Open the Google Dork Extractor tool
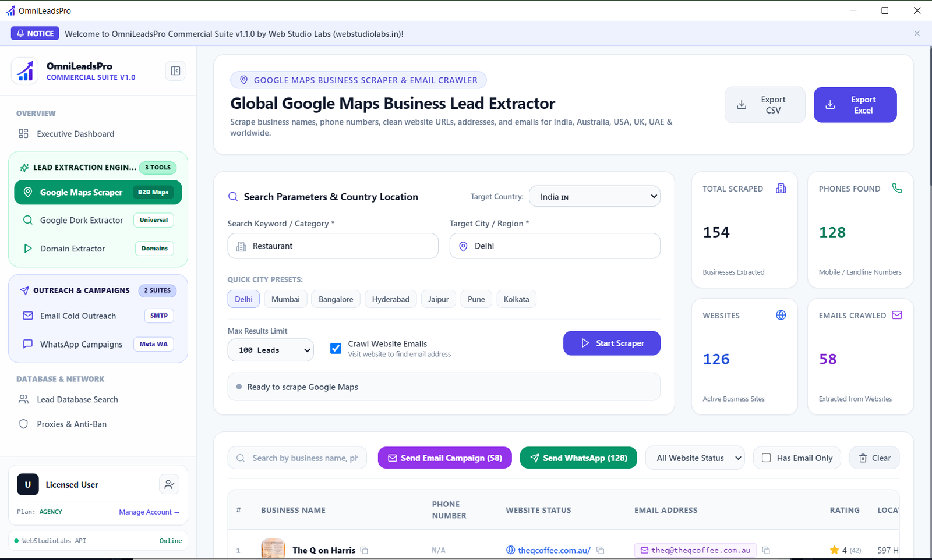The width and height of the screenshot is (932, 560). coord(98,220)
